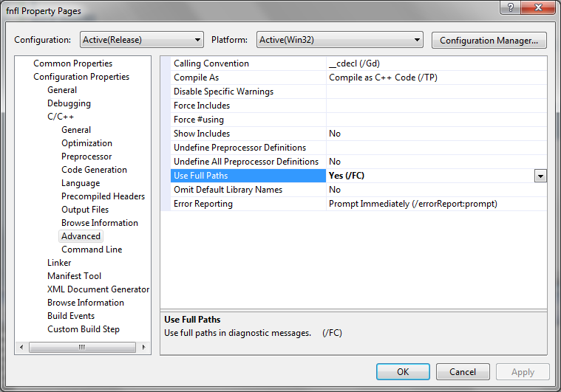Click the Configuration Manager button
561x392 pixels.
[x=489, y=41]
